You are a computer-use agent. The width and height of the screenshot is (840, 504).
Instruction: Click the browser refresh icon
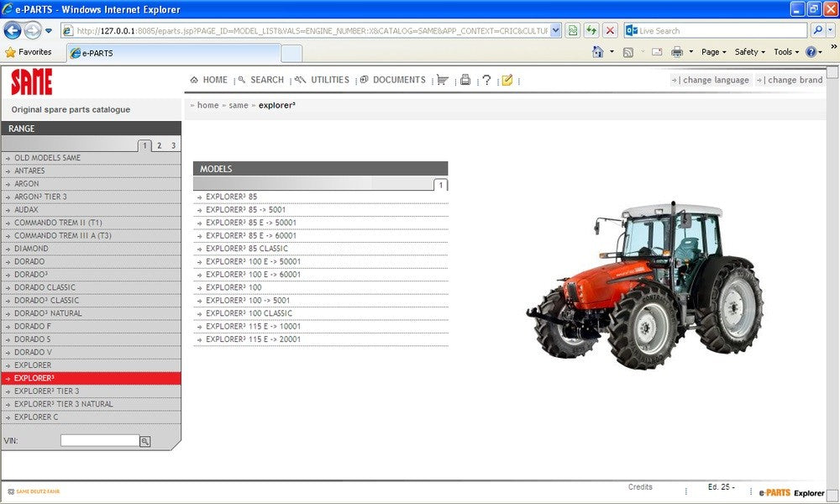(x=591, y=31)
